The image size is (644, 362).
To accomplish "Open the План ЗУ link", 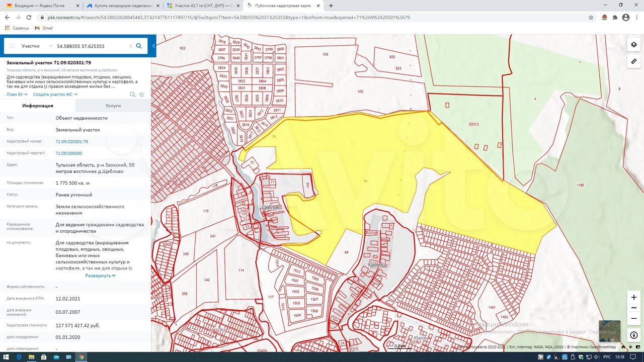I will pyautogui.click(x=17, y=95).
